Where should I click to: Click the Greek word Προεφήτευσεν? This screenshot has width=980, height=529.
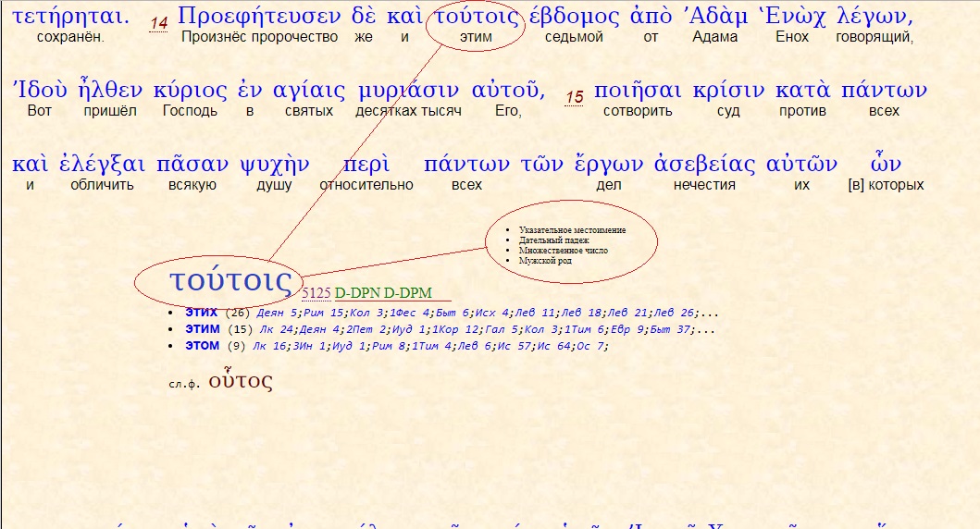pyautogui.click(x=260, y=18)
